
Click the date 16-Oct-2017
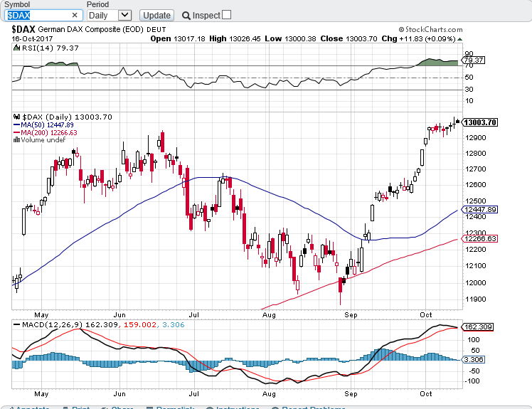tap(32, 38)
